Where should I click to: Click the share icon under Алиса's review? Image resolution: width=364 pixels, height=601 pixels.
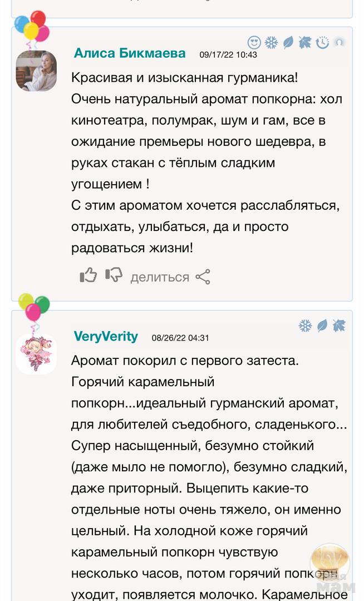pyautogui.click(x=203, y=277)
